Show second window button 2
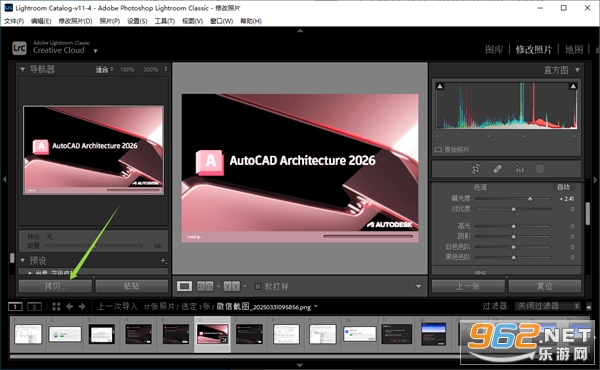Viewport: 600px width, 370px height. (34, 306)
